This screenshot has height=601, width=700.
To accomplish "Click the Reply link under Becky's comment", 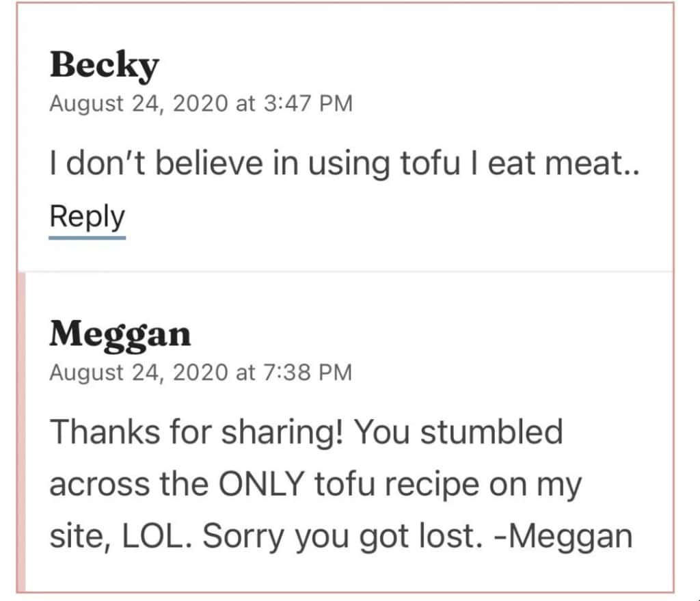I will point(87,217).
